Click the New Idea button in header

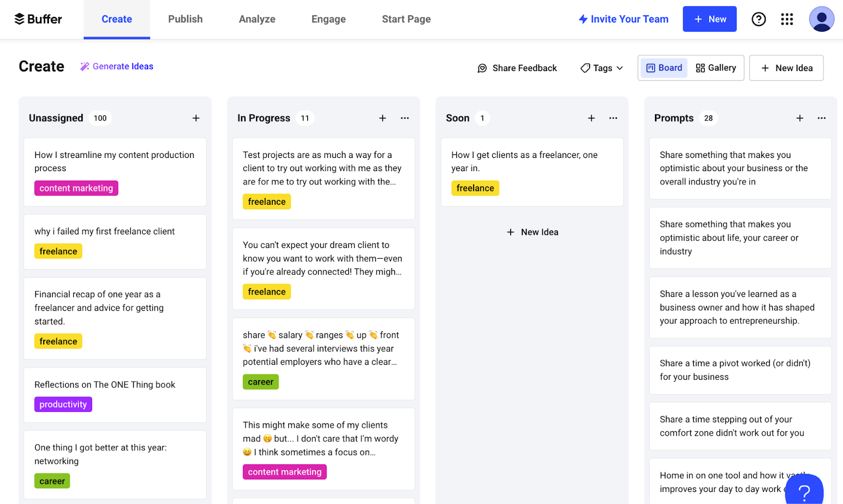coord(787,68)
